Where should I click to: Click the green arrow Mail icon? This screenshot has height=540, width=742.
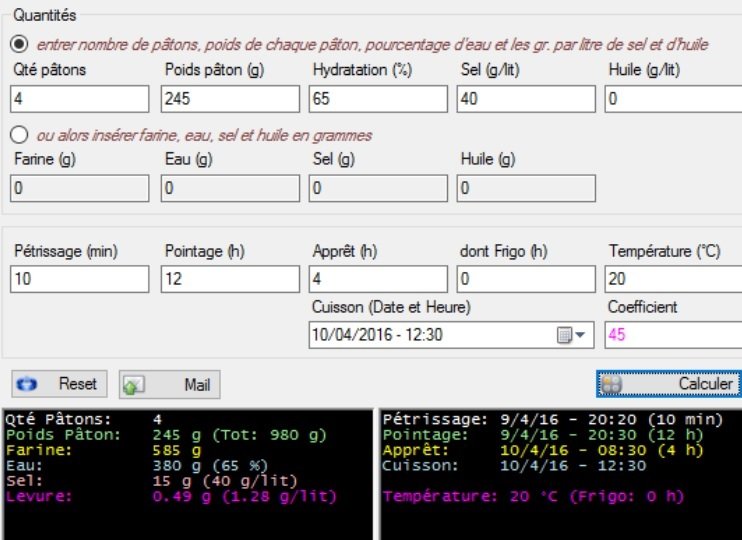point(133,385)
